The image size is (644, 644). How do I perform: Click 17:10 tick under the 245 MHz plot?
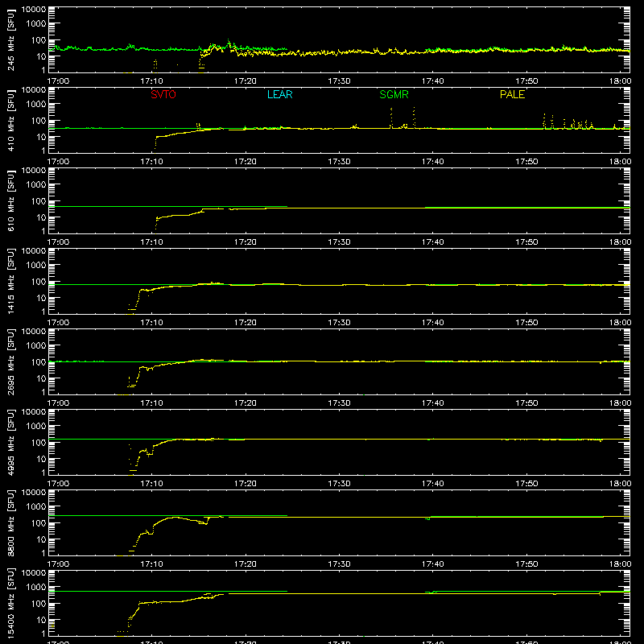(x=151, y=81)
